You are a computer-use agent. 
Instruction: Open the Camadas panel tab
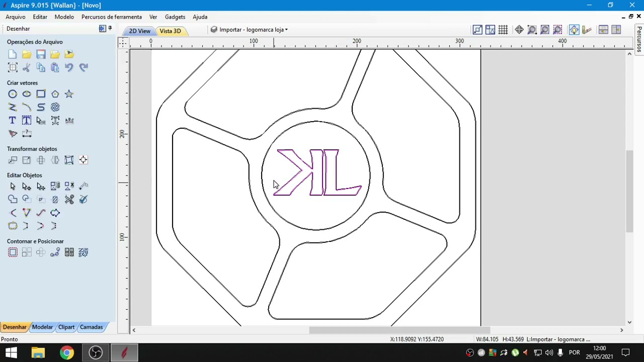[x=91, y=327]
